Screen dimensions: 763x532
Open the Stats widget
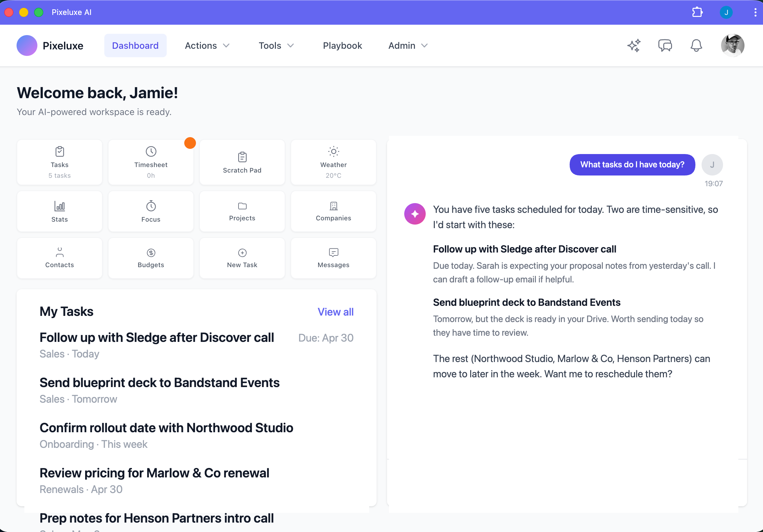pyautogui.click(x=59, y=211)
